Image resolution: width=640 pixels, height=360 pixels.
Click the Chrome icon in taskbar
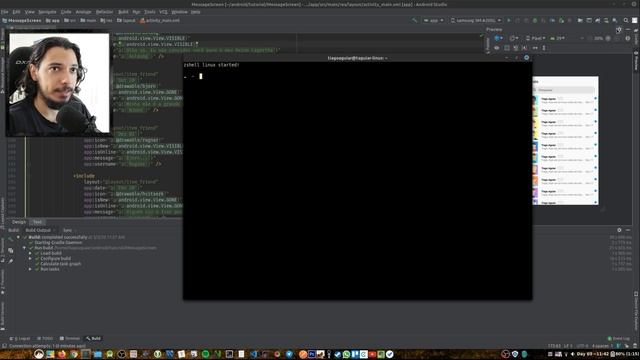73,354
